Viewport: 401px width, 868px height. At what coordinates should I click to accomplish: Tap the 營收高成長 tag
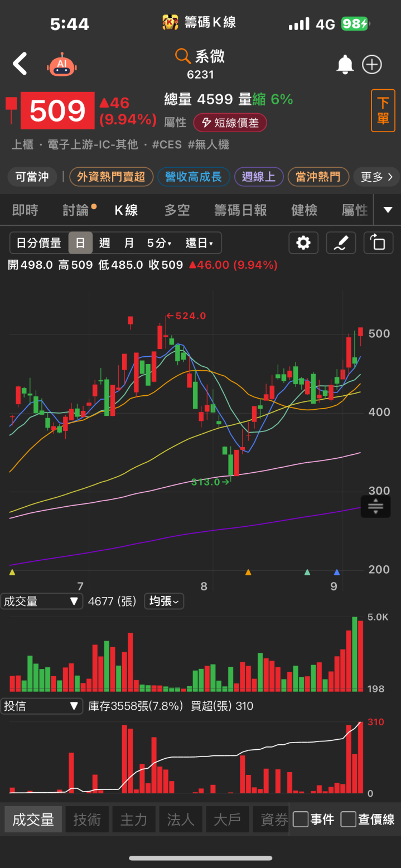[194, 177]
